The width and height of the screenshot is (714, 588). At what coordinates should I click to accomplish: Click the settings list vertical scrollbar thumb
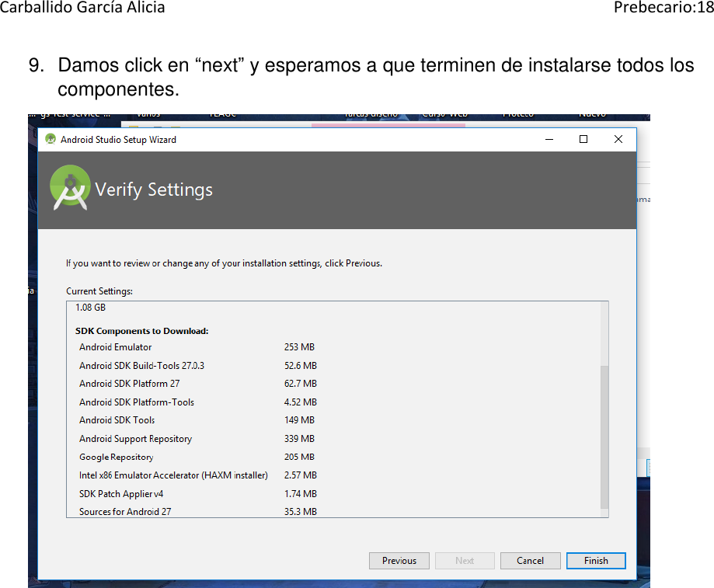[604, 437]
